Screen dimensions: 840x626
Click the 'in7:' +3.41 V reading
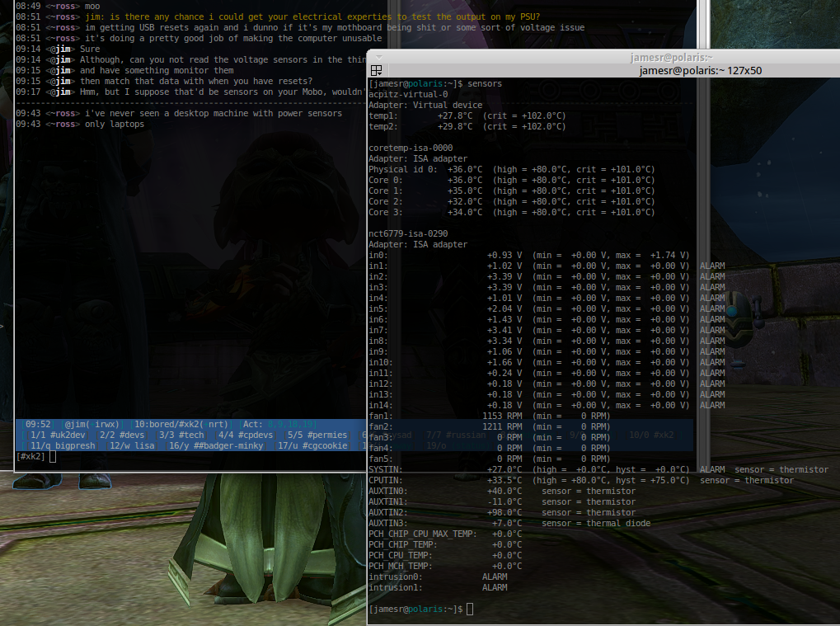[504, 330]
